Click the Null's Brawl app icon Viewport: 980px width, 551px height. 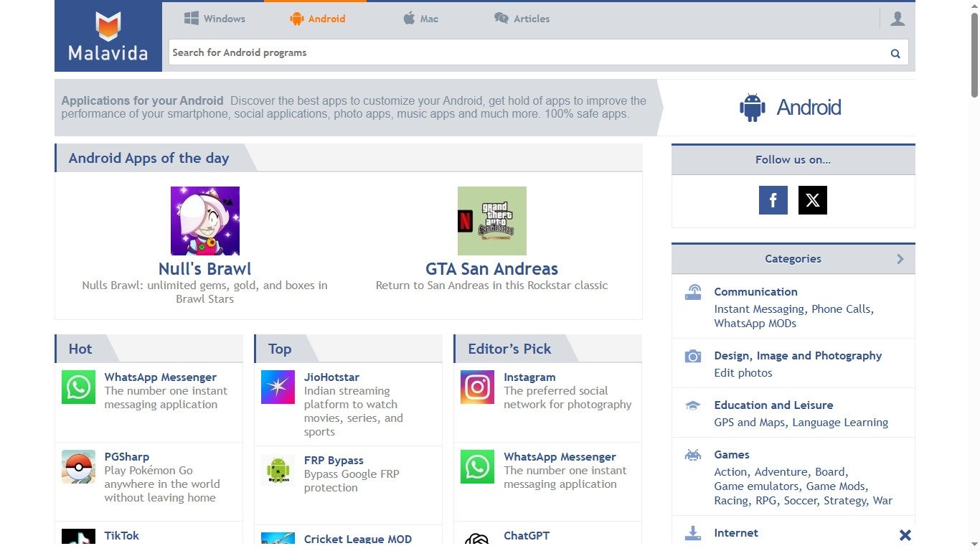point(205,221)
